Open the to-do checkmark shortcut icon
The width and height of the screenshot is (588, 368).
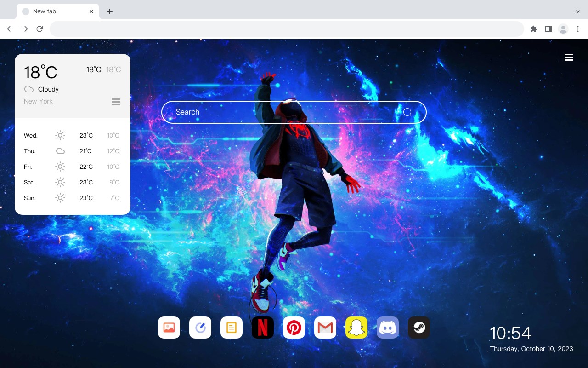tap(200, 328)
